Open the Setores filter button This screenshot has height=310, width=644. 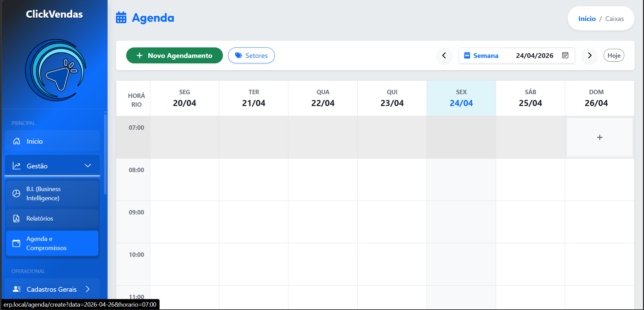pos(251,56)
